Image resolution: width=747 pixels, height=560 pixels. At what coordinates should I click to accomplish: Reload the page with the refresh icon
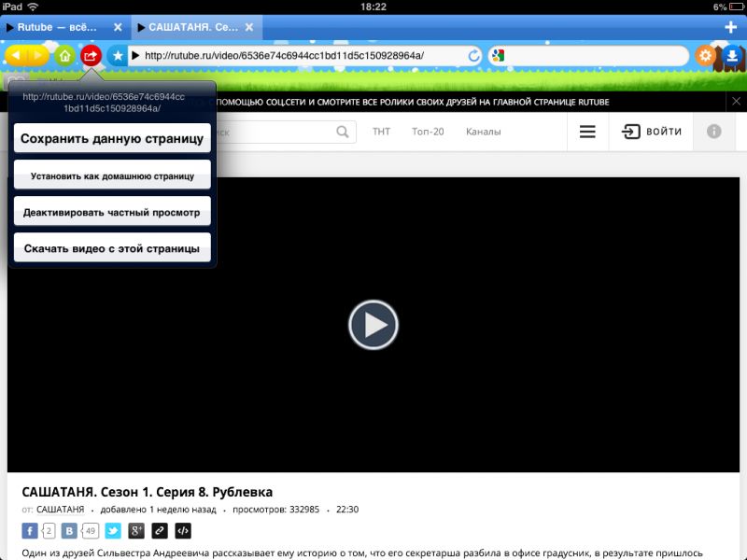474,56
